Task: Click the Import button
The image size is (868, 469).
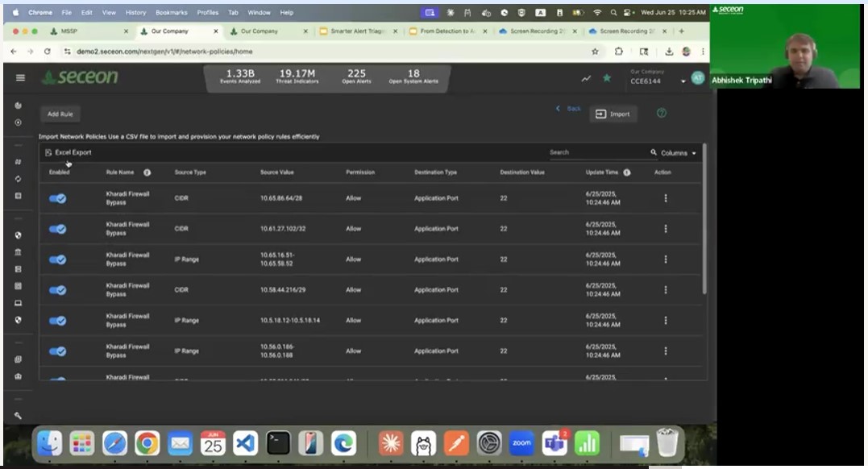Action: coord(613,114)
